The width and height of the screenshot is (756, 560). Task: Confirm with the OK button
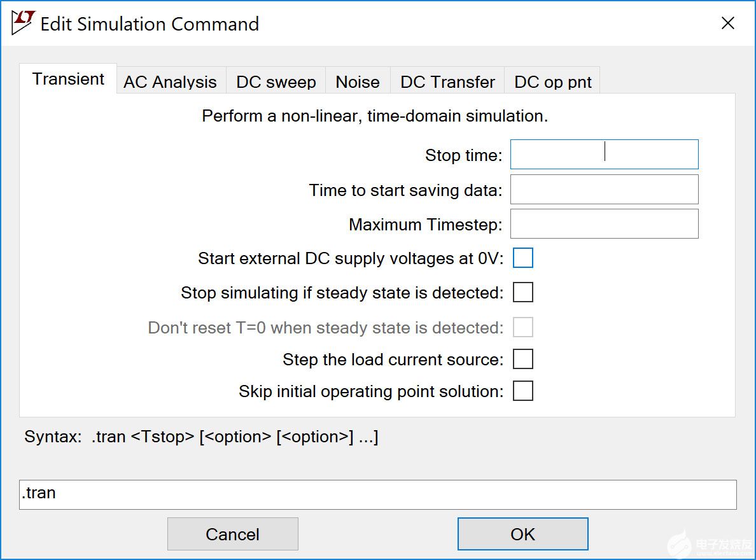click(522, 534)
